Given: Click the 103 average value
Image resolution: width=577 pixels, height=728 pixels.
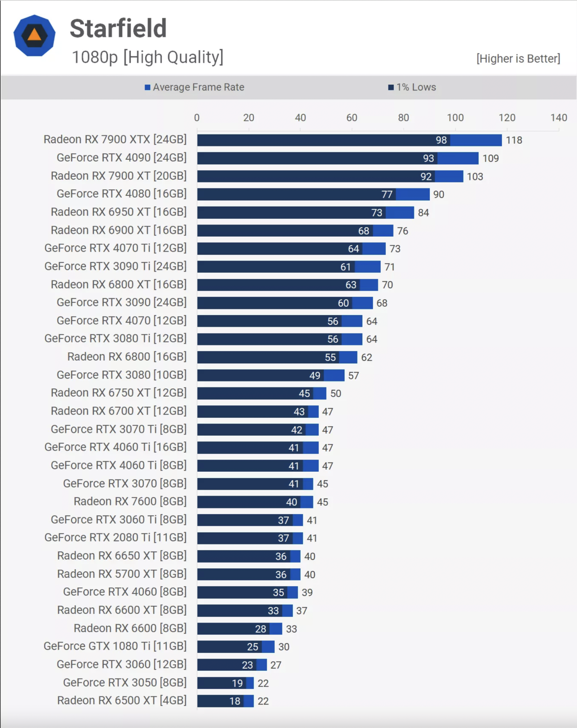Looking at the screenshot, I should [x=475, y=177].
